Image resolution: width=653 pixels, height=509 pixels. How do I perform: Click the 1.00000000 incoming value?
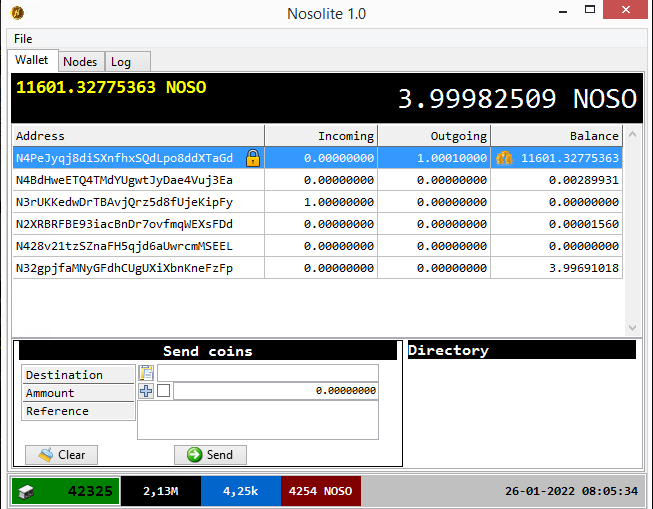[x=339, y=202]
